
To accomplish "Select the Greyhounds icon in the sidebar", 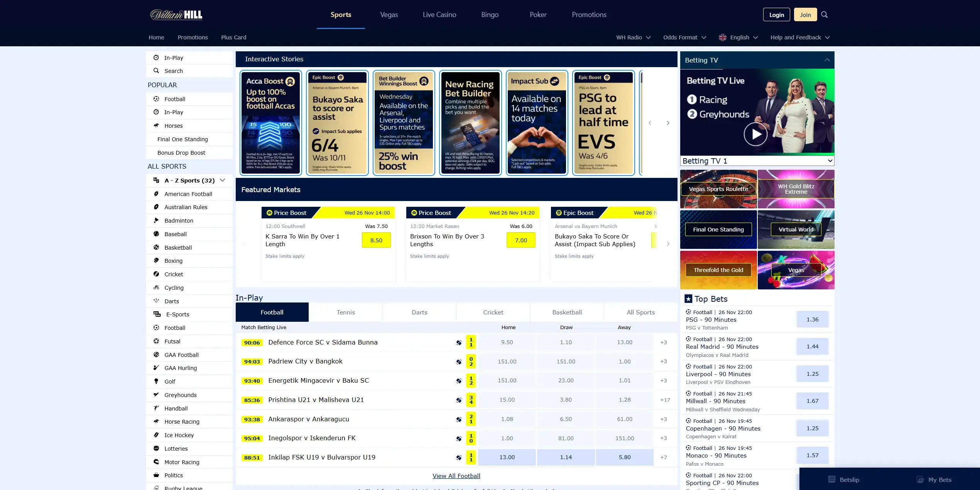I will tap(155, 395).
